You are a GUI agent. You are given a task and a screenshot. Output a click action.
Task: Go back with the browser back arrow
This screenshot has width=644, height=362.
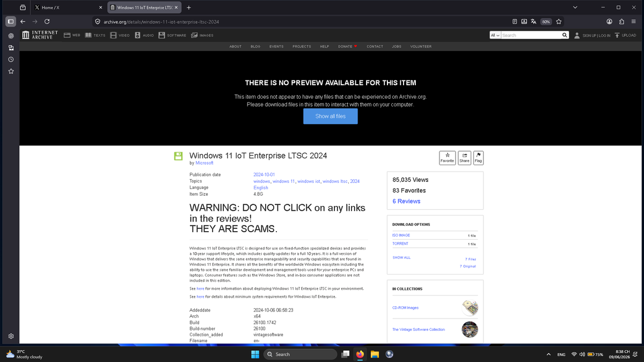[x=23, y=21]
